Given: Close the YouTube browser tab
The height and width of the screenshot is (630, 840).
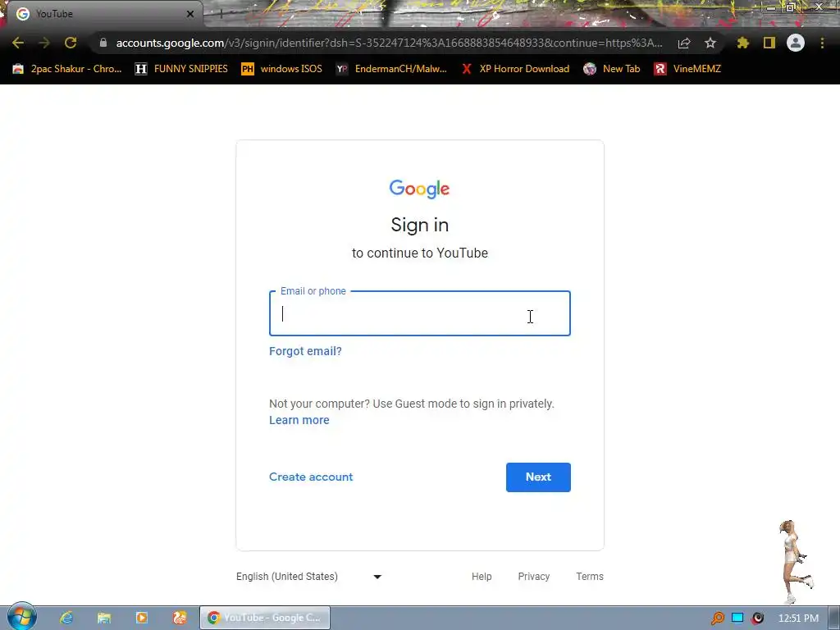Looking at the screenshot, I should click(x=190, y=14).
